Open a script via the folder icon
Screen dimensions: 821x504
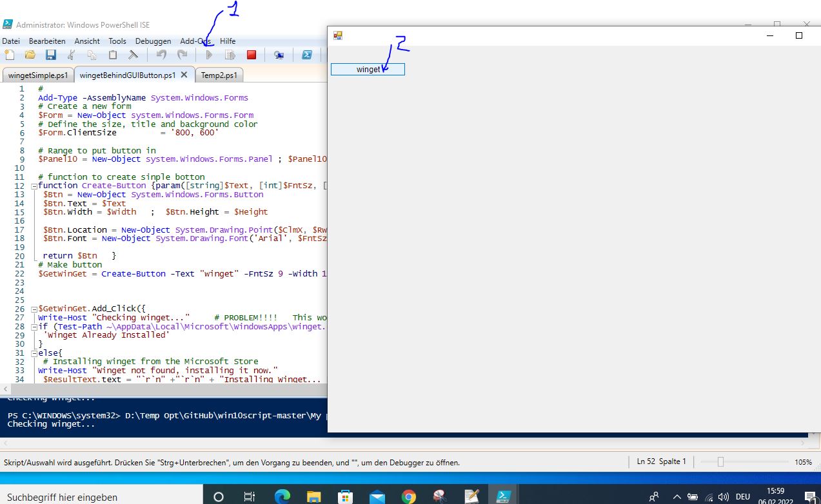tap(30, 55)
